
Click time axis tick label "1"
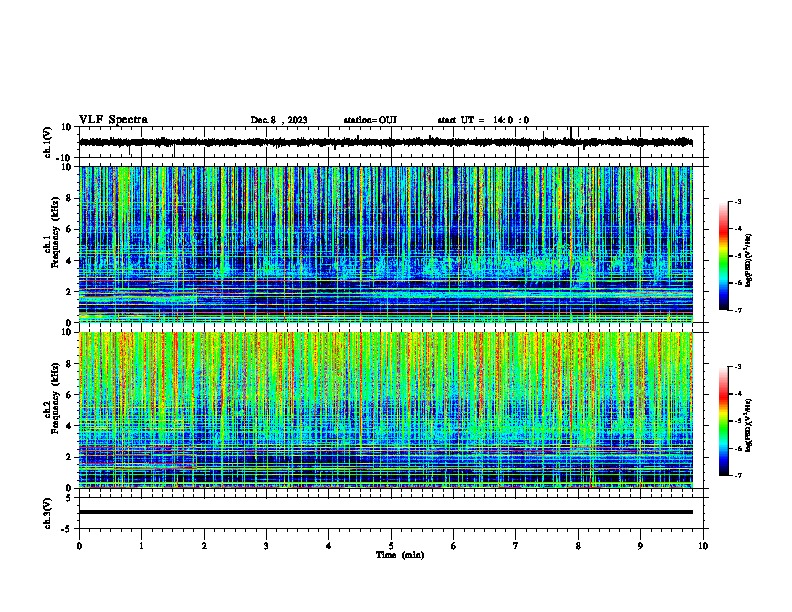click(142, 546)
